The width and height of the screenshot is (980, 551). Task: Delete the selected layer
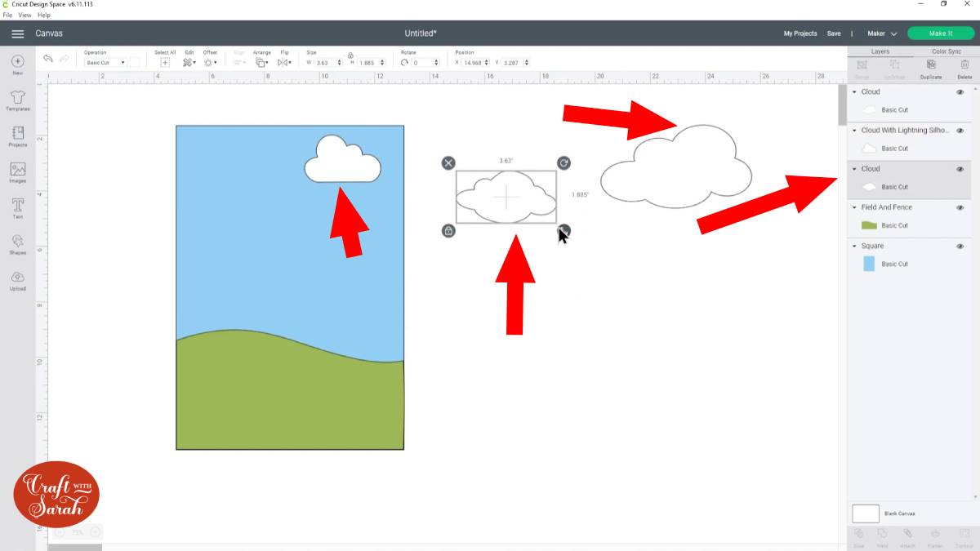[x=965, y=71]
